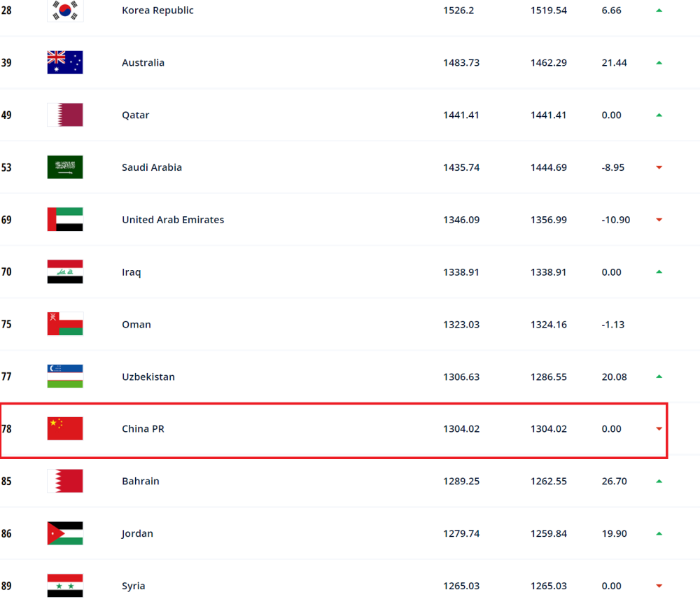
Task: Click the Iraq flag icon
Action: [x=65, y=272]
